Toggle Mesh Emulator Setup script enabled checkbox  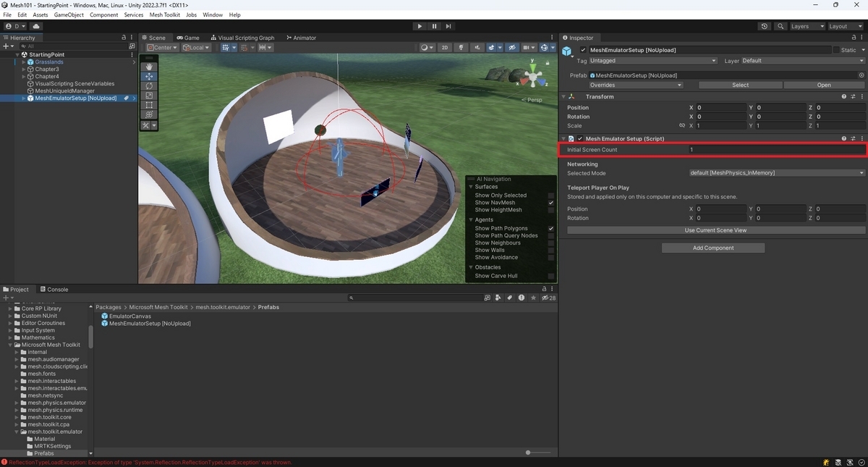tap(580, 138)
